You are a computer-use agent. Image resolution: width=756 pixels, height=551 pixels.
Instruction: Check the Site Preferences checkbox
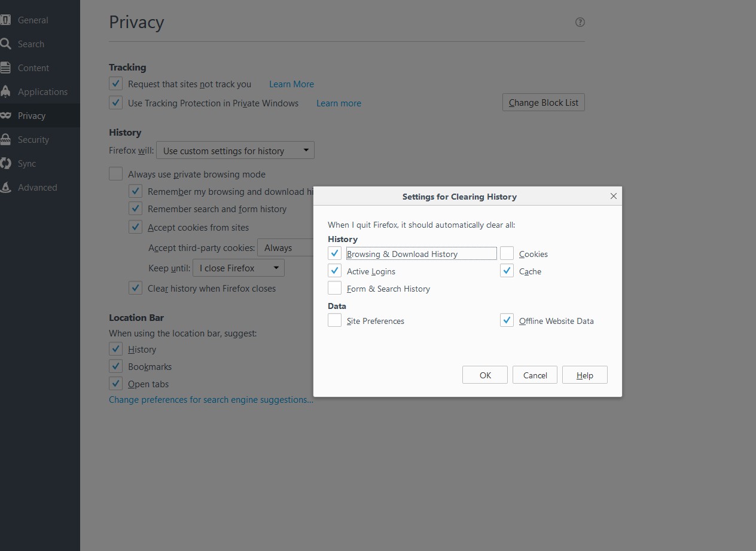click(x=335, y=321)
